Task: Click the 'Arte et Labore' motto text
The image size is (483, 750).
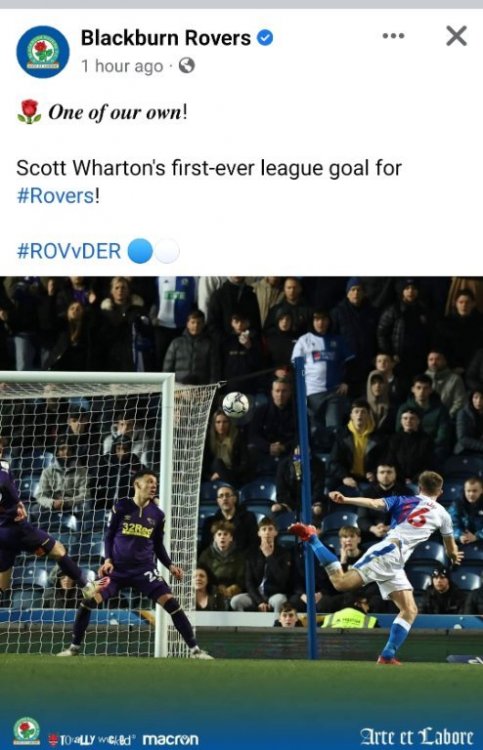Action: tap(416, 737)
